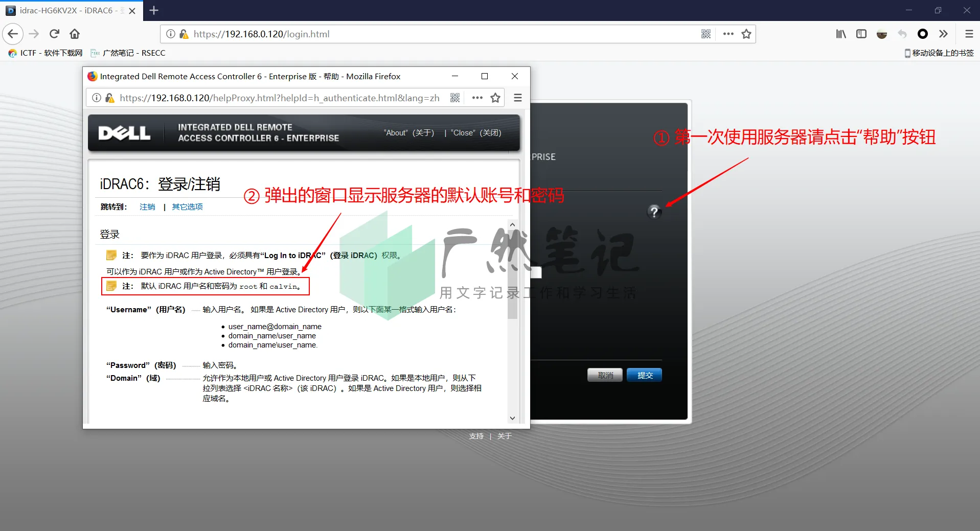Viewport: 980px width, 531px height.
Task: Click lock warning icon in help popup address bar
Action: coord(109,98)
